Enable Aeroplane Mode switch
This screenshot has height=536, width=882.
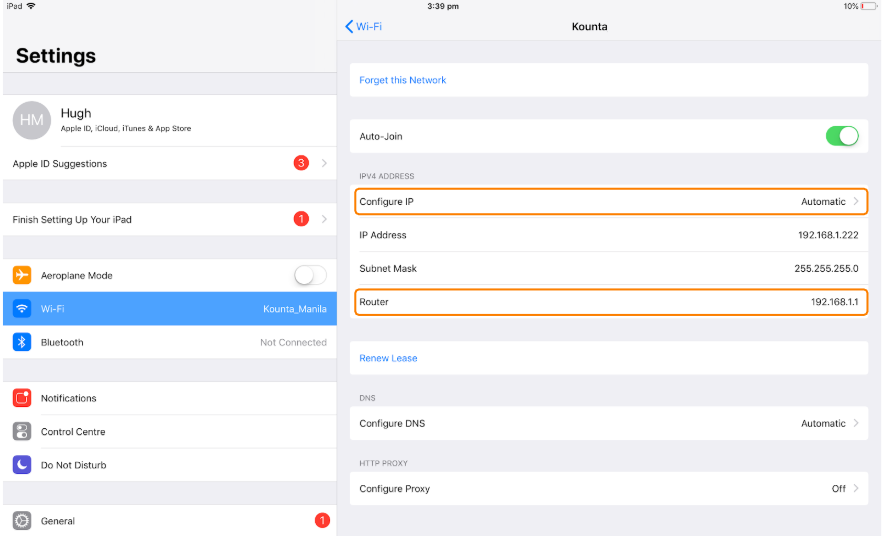tap(310, 275)
